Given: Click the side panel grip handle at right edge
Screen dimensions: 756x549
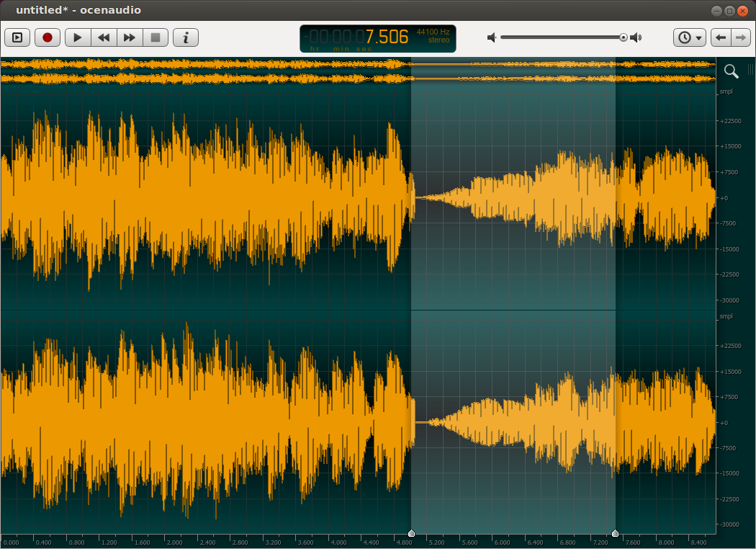Looking at the screenshot, I should (x=751, y=70).
